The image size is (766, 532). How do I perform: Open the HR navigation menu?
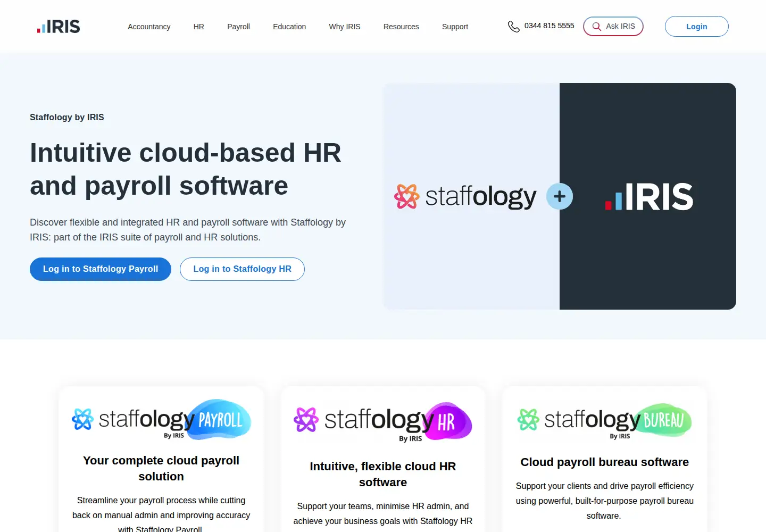pyautogui.click(x=199, y=27)
